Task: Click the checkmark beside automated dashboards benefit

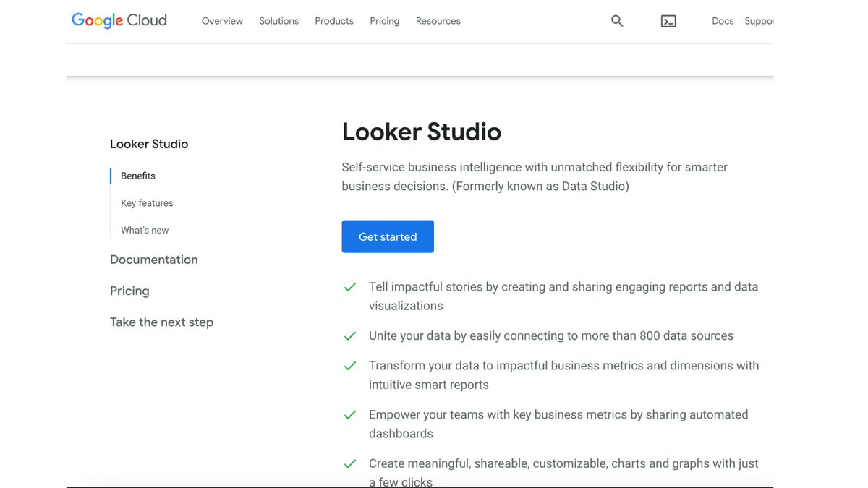Action: [350, 414]
